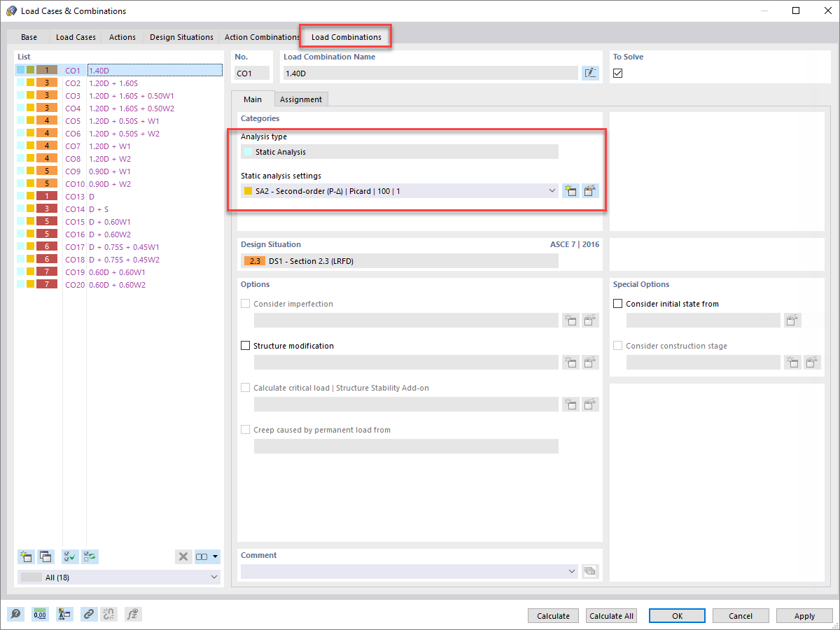The width and height of the screenshot is (840, 630).
Task: Switch to the Assignment tab
Action: click(x=301, y=99)
